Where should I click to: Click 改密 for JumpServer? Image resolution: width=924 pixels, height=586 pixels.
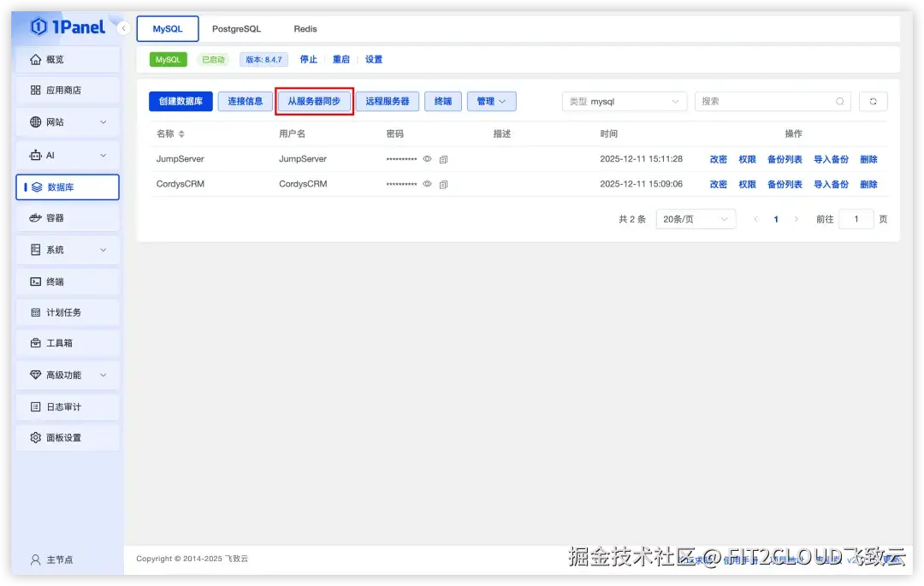pos(719,159)
